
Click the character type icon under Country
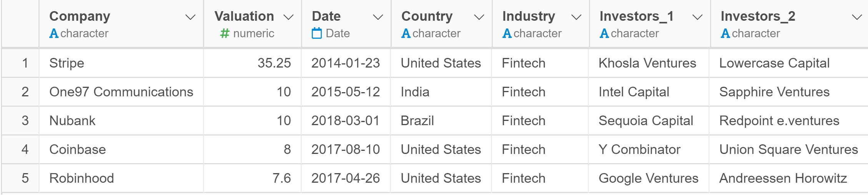pyautogui.click(x=406, y=34)
